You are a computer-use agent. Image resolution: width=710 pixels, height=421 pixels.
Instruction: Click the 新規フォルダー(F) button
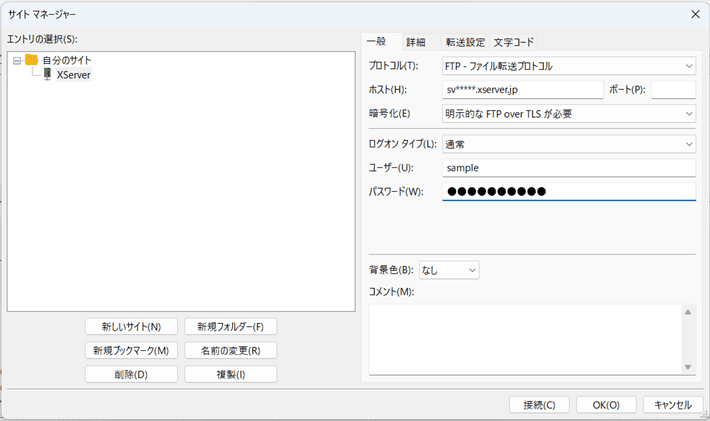pos(230,326)
